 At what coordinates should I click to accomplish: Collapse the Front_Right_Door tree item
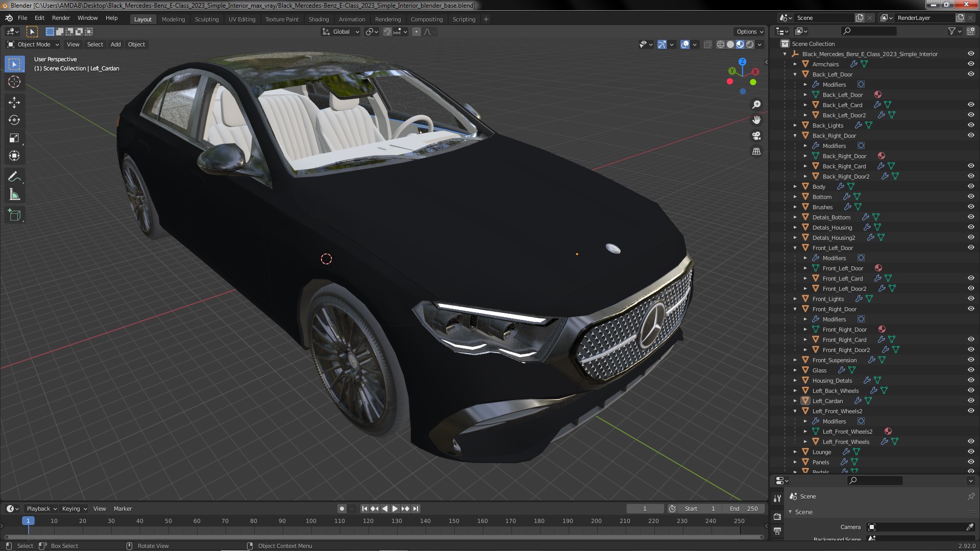795,309
